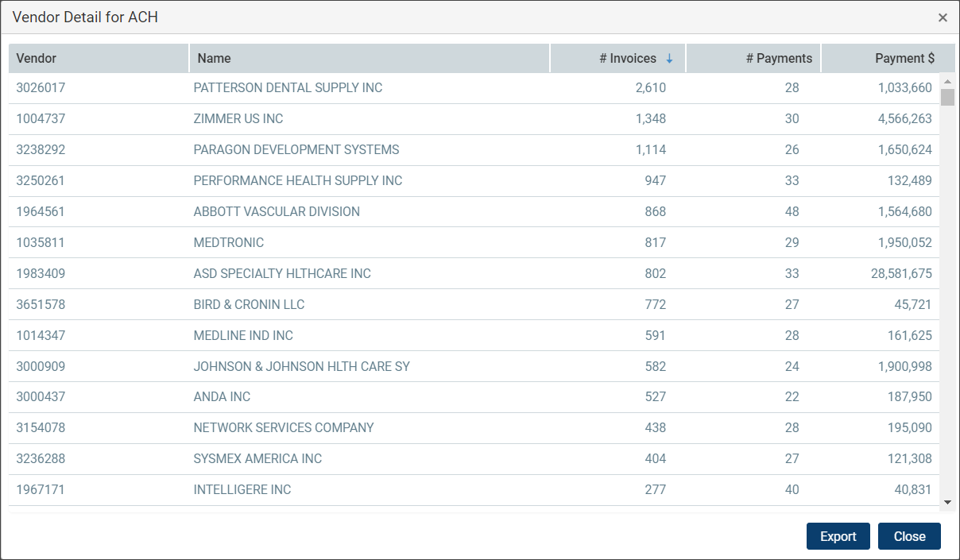Select vendor number 3000437

(x=41, y=396)
